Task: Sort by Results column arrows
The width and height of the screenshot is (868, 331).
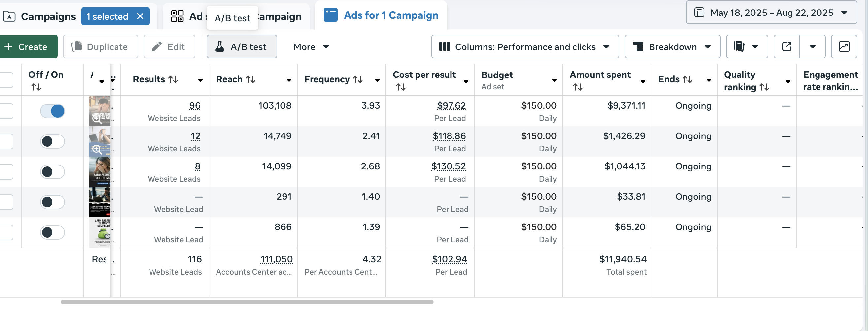Action: click(x=173, y=79)
